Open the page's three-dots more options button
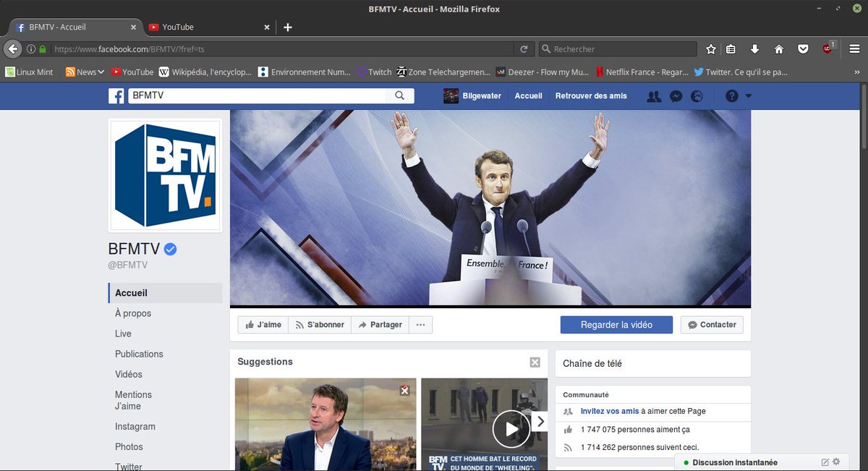Screen dimensions: 868x471 coord(421,325)
